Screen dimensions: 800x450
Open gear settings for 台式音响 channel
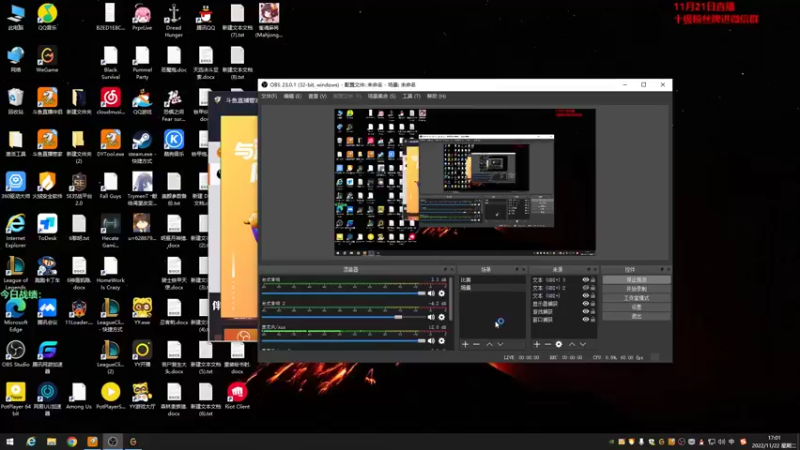point(442,293)
